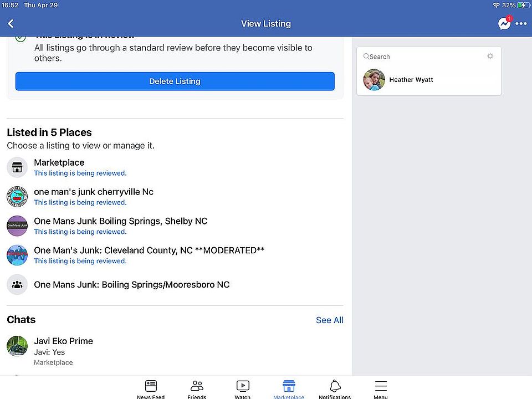Viewport: 532px width, 399px height.
Task: View One Mans Junk: Boiling Springs/Mooresboro NC
Action: click(x=132, y=284)
